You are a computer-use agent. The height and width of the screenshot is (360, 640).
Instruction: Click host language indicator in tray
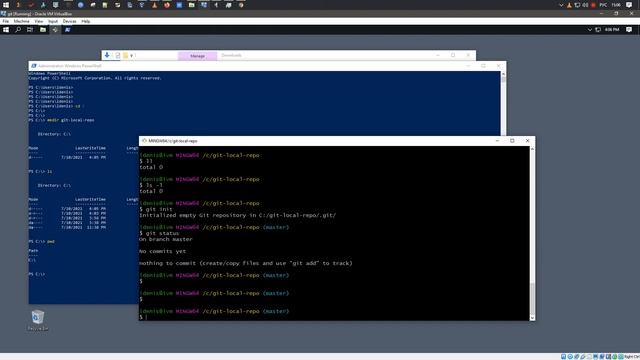pos(603,5)
